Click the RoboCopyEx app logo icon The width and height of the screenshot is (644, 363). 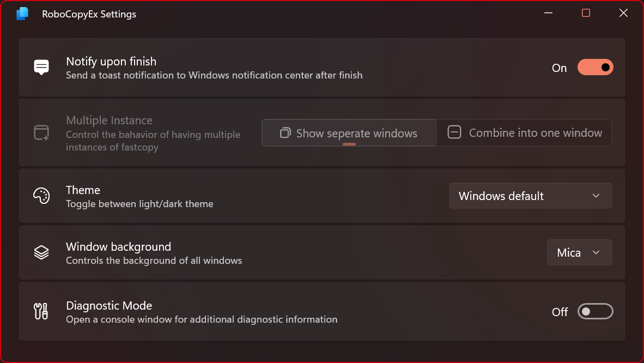(x=22, y=14)
